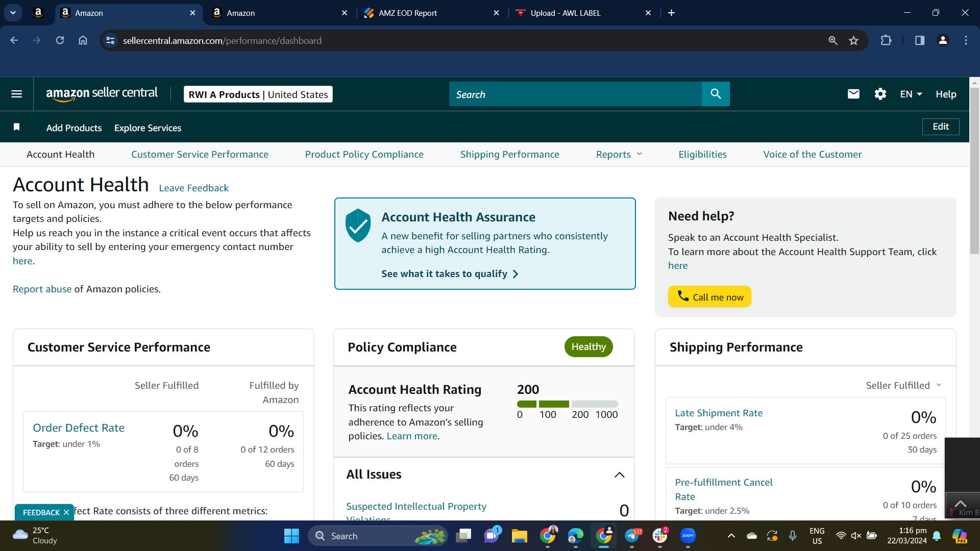This screenshot has width=980, height=551.
Task: Open site information icon in address bar
Action: pyautogui.click(x=110, y=40)
